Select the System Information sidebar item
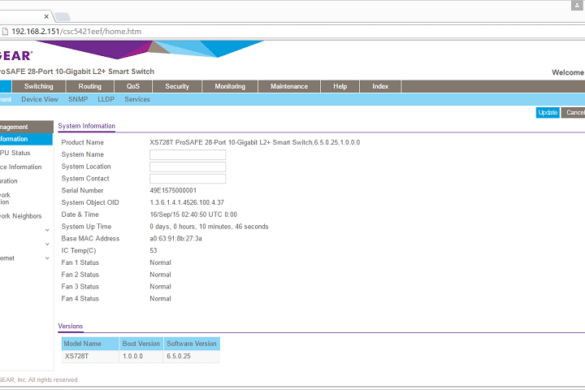This screenshot has width=585, height=390. point(26,139)
